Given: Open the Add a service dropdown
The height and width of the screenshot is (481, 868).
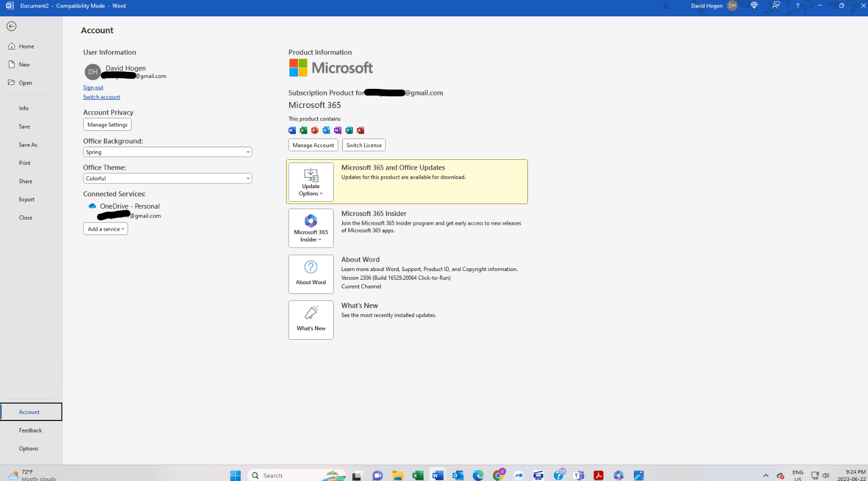Looking at the screenshot, I should [105, 229].
